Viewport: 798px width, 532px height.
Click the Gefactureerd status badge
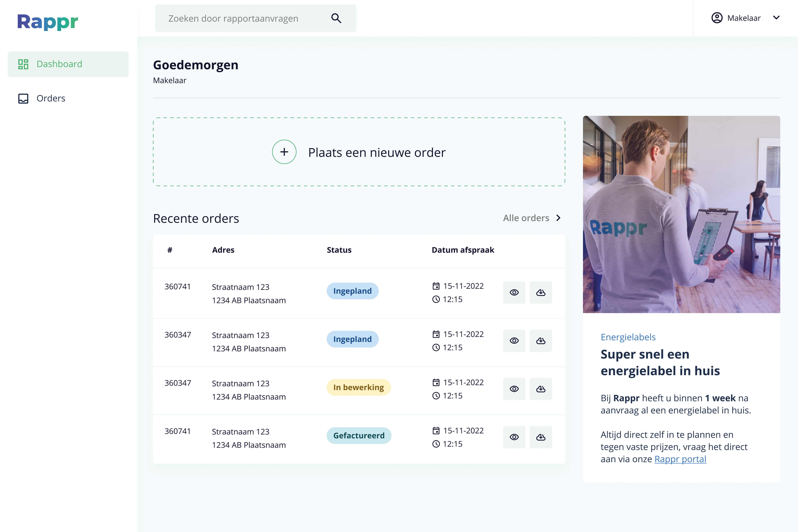click(x=359, y=435)
